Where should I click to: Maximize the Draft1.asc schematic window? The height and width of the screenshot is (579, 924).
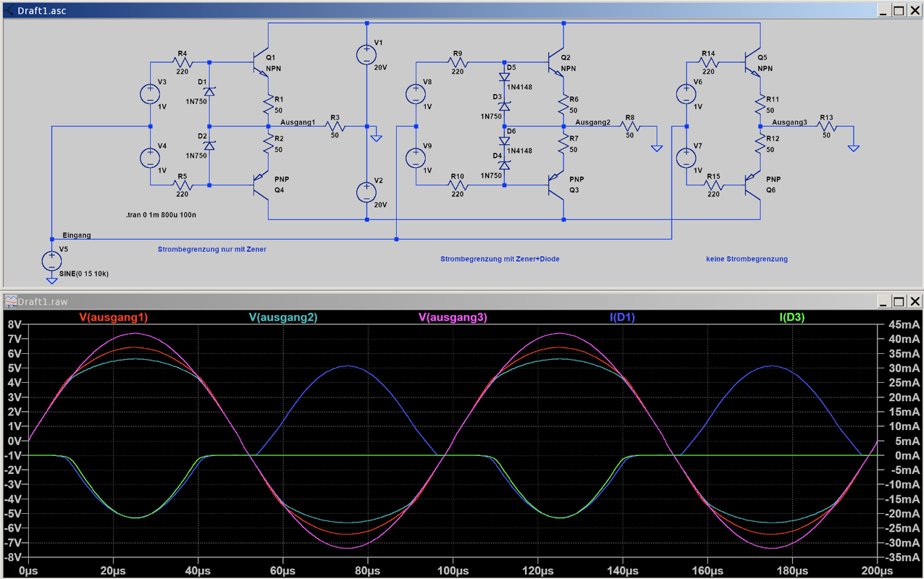[899, 10]
